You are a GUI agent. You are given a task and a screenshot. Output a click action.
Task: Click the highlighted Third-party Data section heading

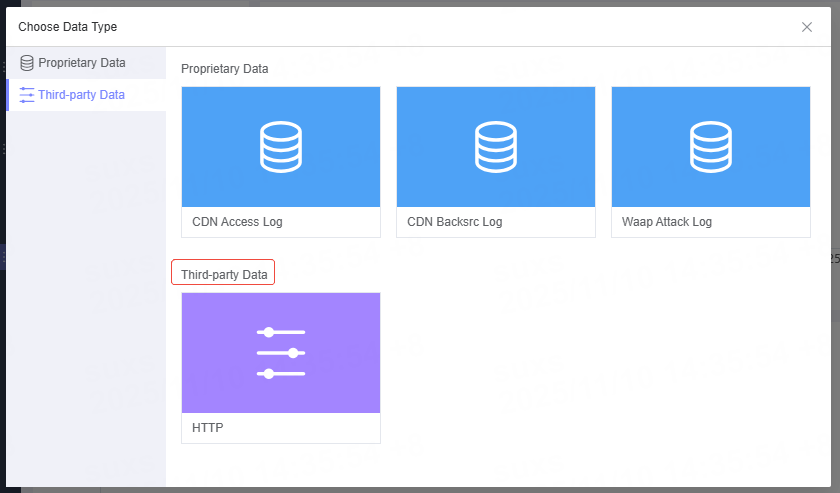224,274
